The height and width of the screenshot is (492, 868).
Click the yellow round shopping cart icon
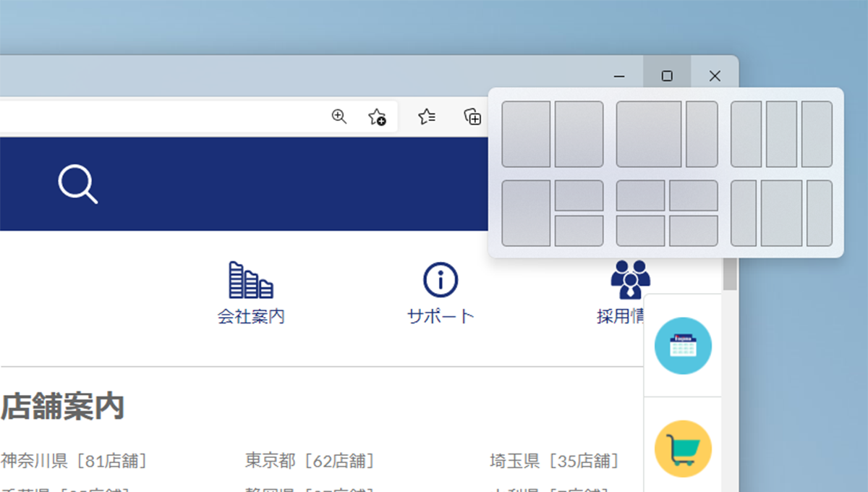coord(683,449)
